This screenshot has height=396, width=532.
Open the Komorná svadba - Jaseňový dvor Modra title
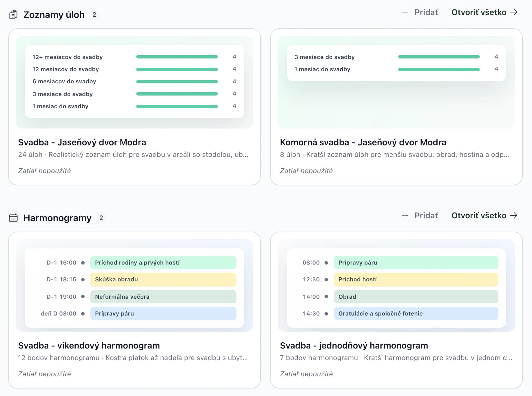click(x=363, y=142)
